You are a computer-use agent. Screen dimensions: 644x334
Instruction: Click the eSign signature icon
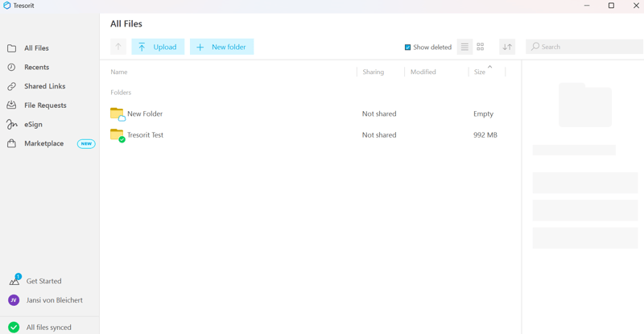(x=11, y=125)
